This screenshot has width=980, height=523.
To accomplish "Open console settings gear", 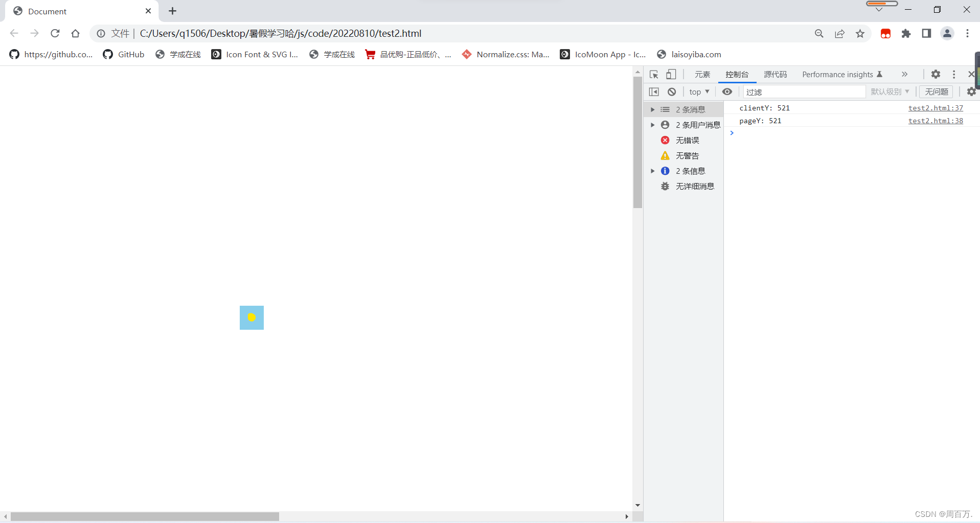I will (x=971, y=92).
